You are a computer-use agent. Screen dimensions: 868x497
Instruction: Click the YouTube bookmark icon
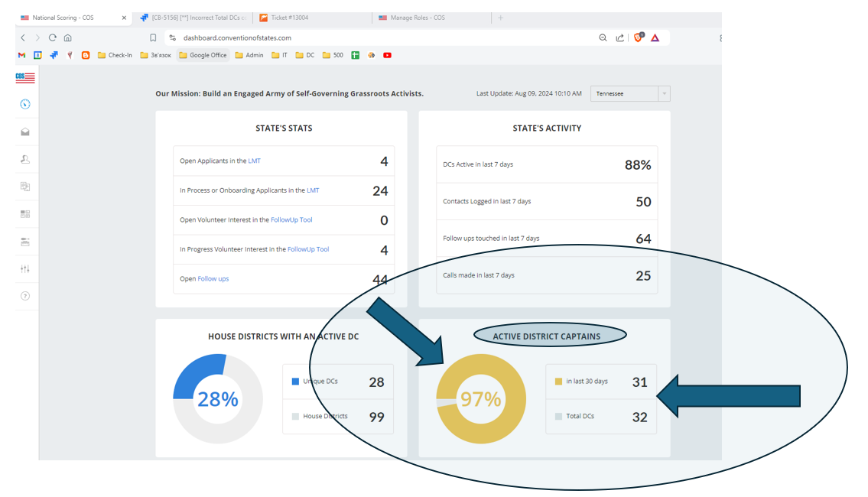tap(388, 55)
